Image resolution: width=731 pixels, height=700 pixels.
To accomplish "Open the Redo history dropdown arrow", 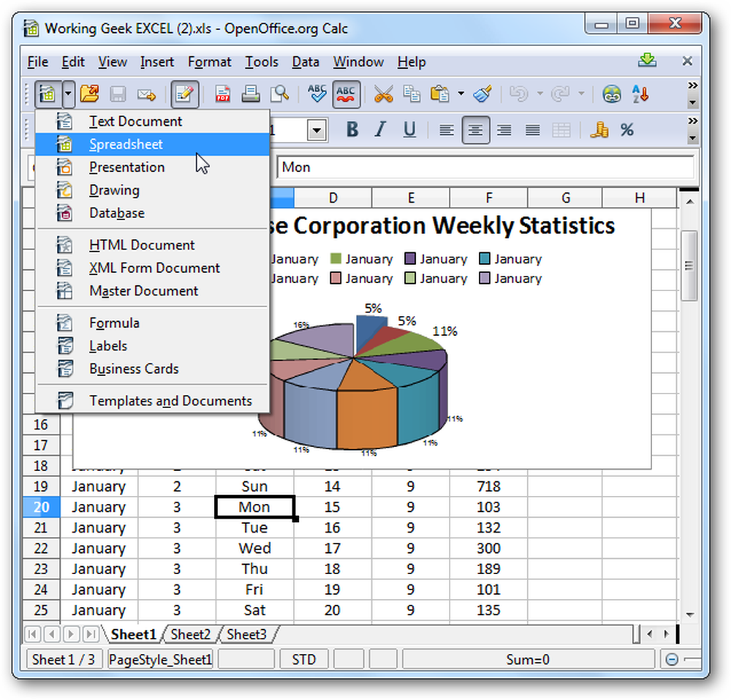I will 581,94.
